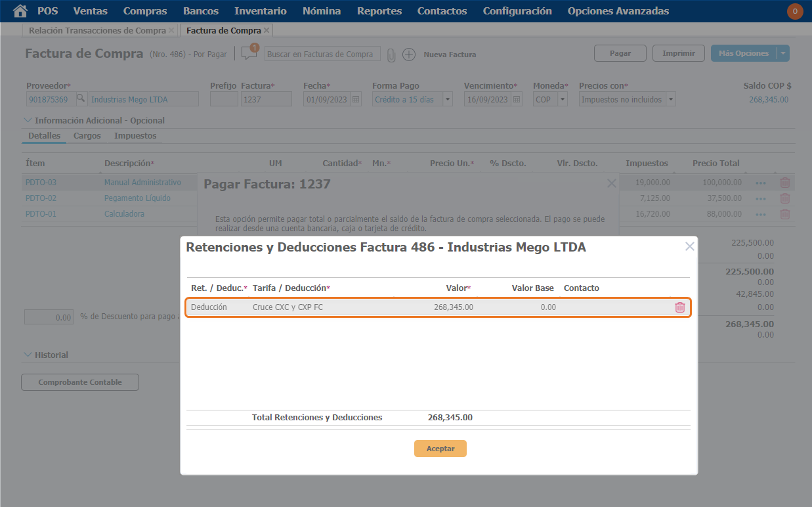This screenshot has height=507, width=812.
Task: Switch to Relación Transacciones de Compra tab
Action: click(x=97, y=30)
